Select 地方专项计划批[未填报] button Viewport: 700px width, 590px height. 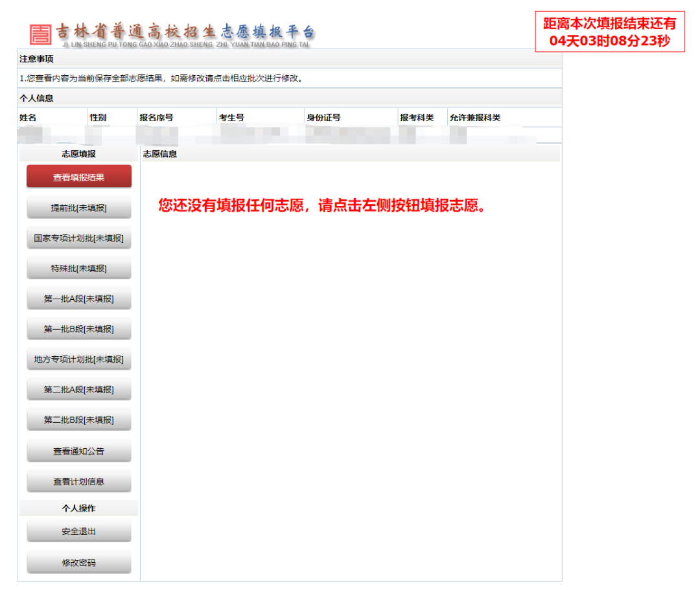point(78,359)
